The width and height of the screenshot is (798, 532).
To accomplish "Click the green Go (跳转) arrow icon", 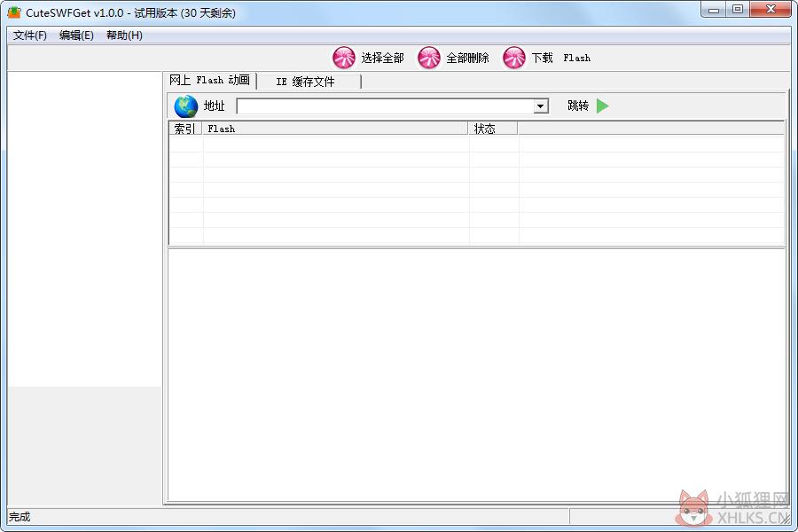I will [x=603, y=106].
